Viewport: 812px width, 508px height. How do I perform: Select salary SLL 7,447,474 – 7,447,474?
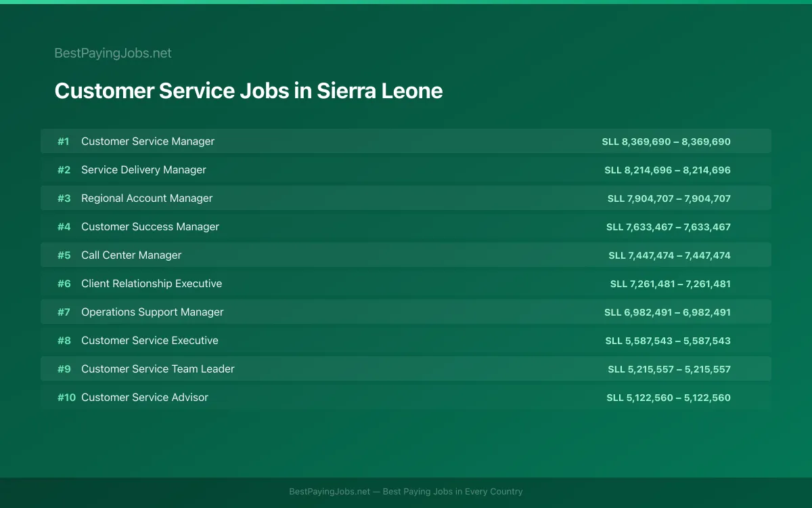670,255
